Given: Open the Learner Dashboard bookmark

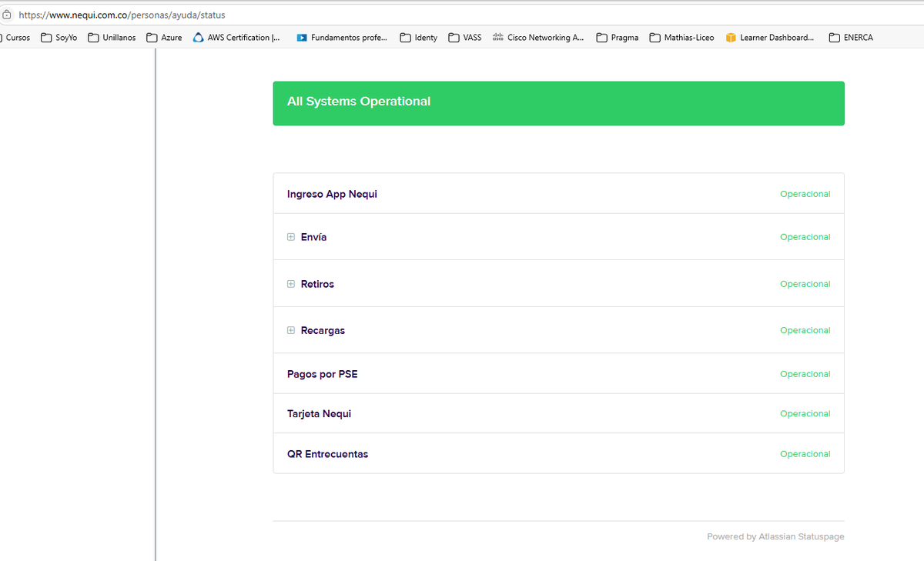Looking at the screenshot, I should [770, 38].
